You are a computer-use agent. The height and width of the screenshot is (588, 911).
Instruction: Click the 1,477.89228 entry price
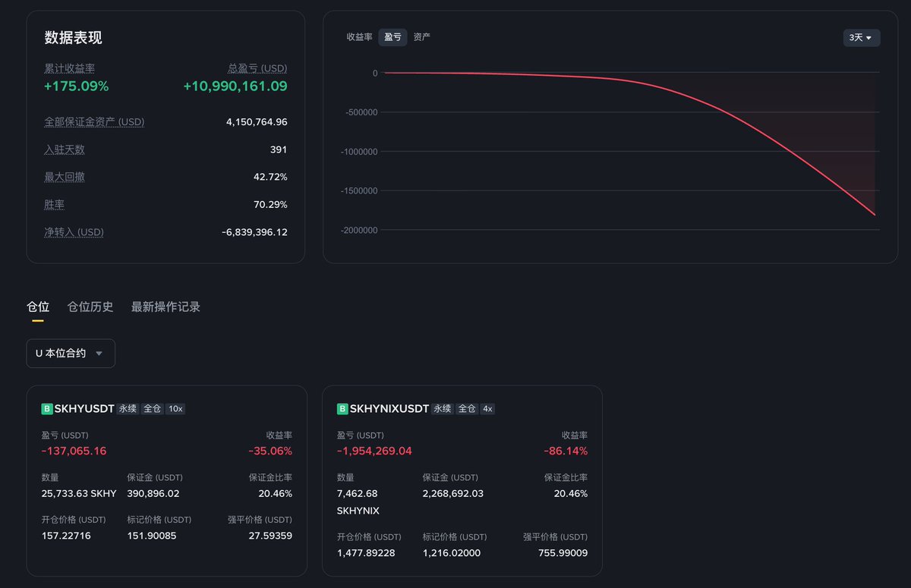[366, 553]
